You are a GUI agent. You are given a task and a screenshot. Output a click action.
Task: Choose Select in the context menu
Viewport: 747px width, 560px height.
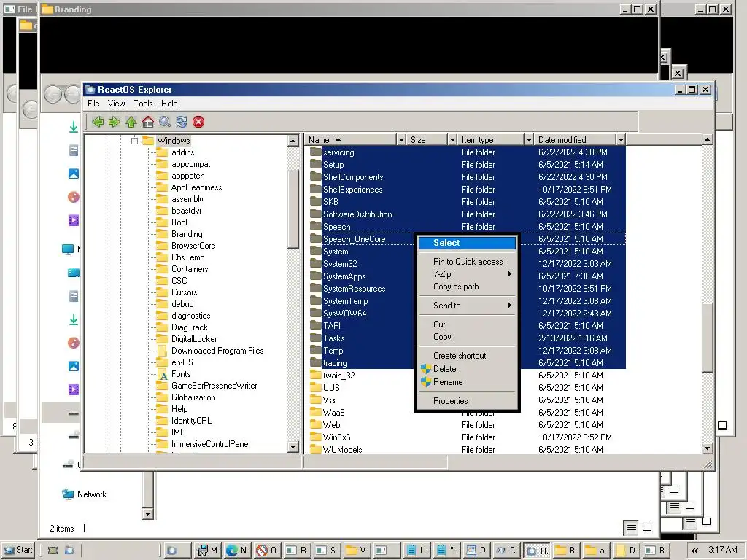click(467, 243)
